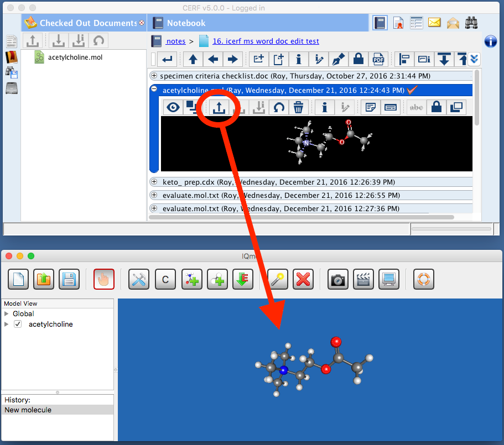Click the left arrow in Notebook toolbar

tap(213, 59)
